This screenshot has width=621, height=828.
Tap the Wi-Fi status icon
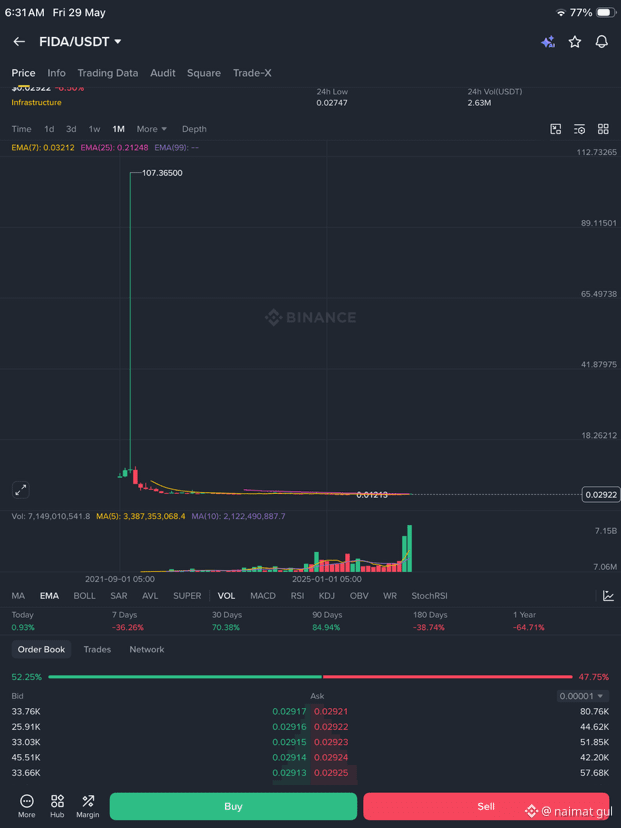[561, 13]
